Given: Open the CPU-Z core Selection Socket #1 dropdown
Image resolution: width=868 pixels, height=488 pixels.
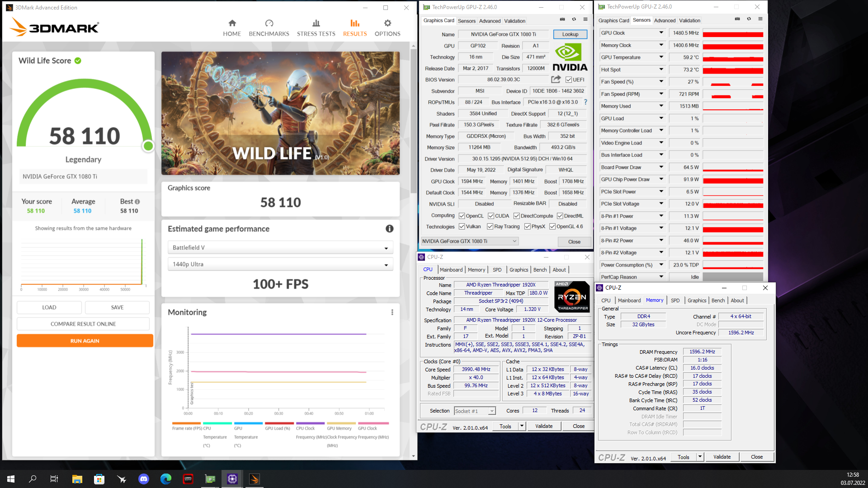Looking at the screenshot, I should (475, 411).
